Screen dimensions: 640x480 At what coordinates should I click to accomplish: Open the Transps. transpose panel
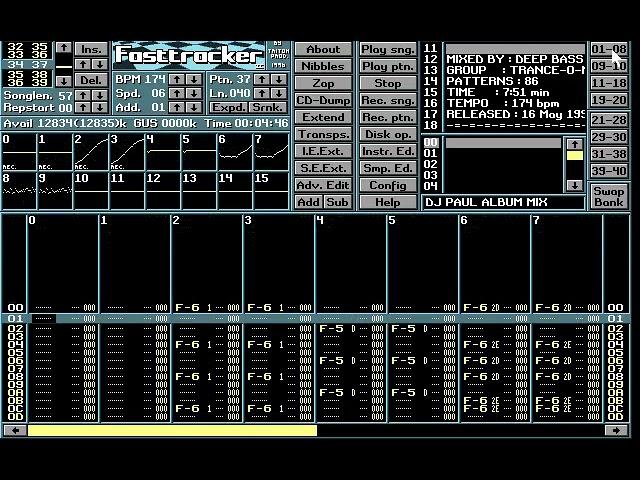[x=323, y=134]
